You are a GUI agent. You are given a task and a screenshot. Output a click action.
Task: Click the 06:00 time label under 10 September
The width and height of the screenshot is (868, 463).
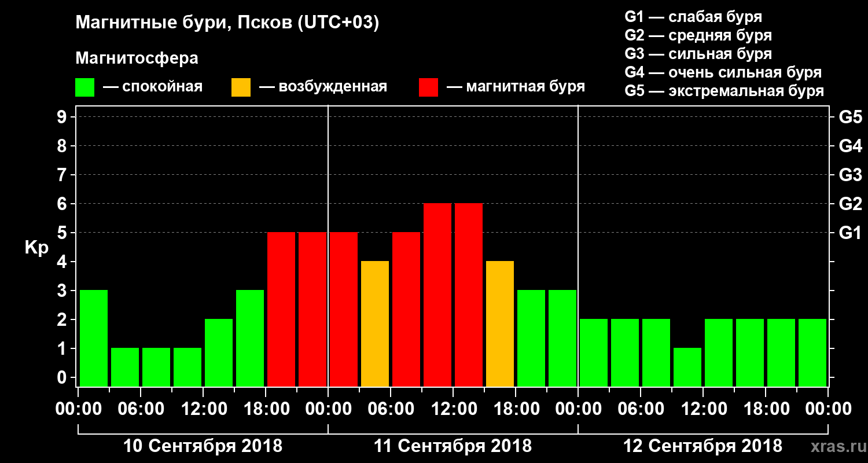coord(141,409)
